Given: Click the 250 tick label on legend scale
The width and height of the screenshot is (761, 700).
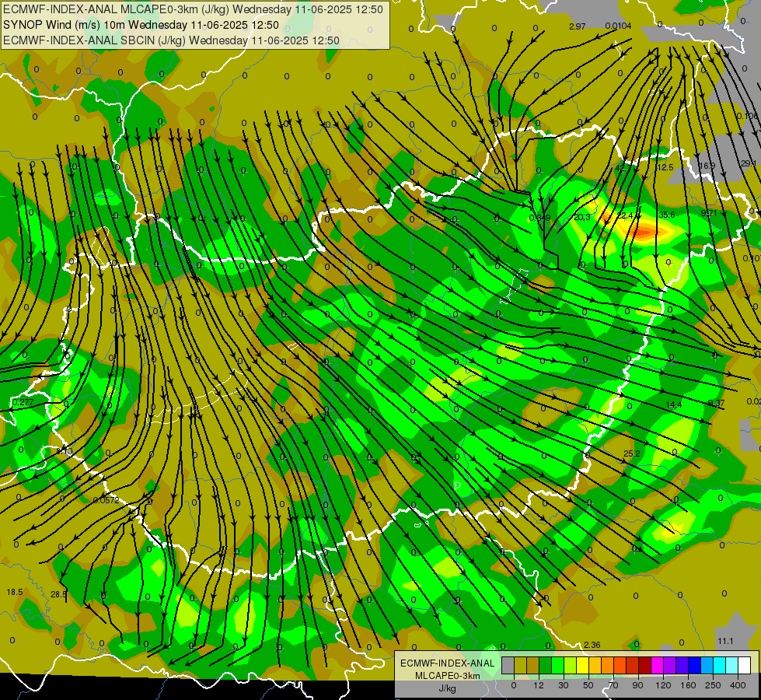Looking at the screenshot, I should click(713, 685).
